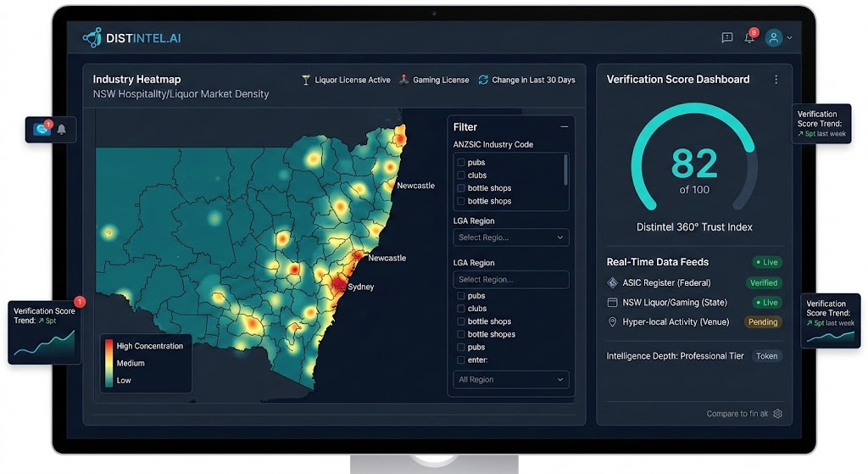Viewport: 868px width, 474px height.
Task: Tick the bottle shops checkbox below Select Region field
Action: tap(460, 321)
